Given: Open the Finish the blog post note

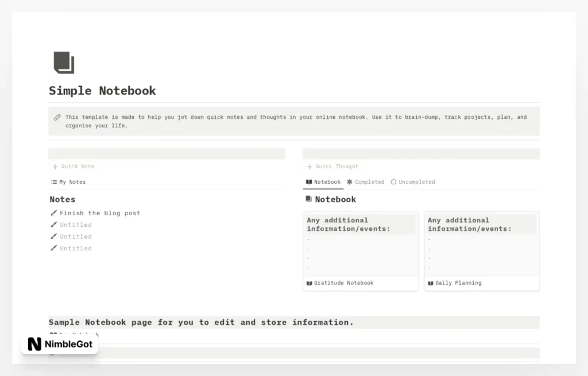Looking at the screenshot, I should point(99,213).
